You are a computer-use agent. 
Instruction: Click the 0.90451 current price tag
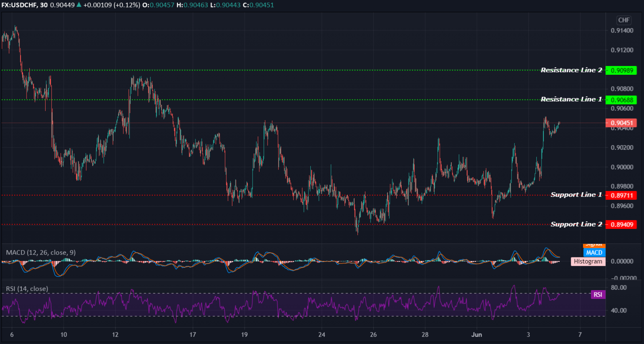point(621,123)
